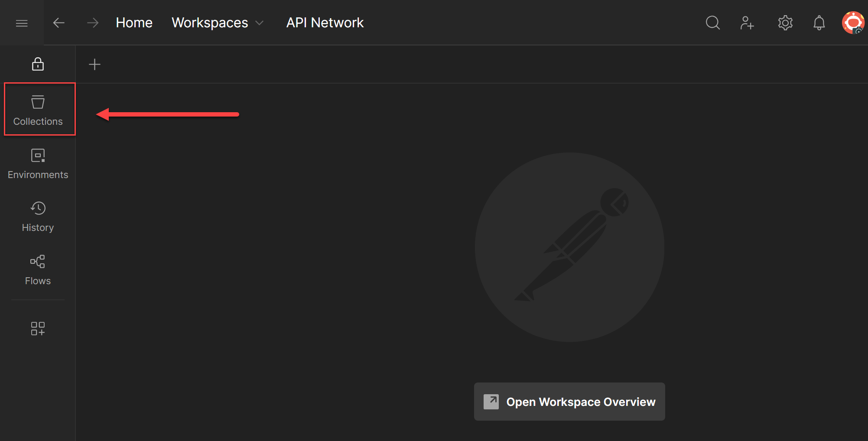The width and height of the screenshot is (868, 441).
Task: Open the Flows sidebar tab
Action: (38, 270)
